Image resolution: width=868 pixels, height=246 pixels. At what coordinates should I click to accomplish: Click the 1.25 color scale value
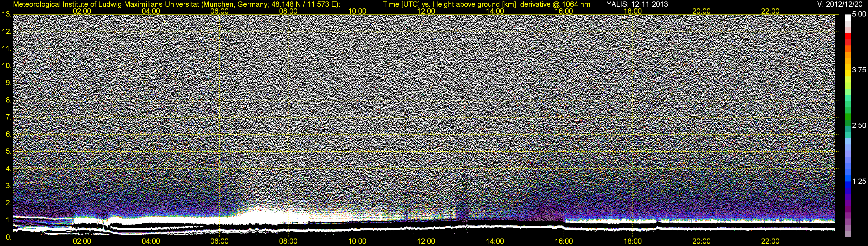pos(859,182)
